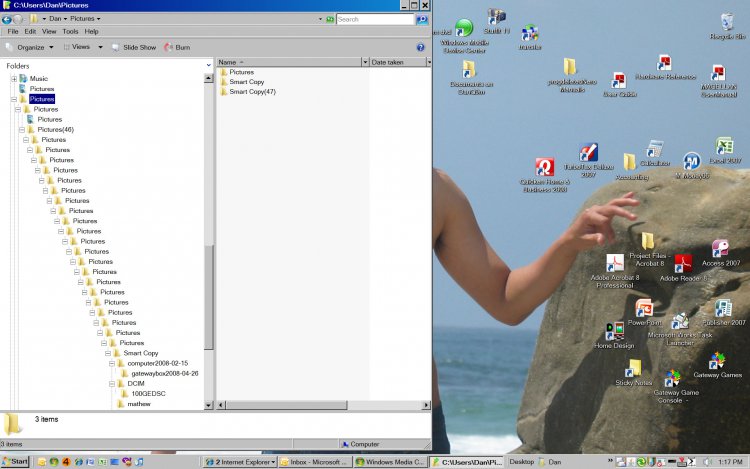
Task: Open Gateway Game Console desktop shortcut
Action: point(675,387)
